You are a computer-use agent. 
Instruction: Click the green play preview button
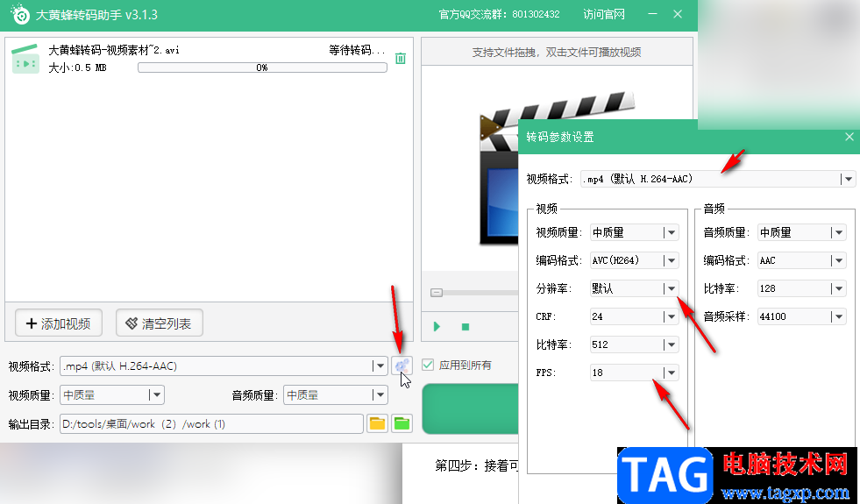point(437,327)
